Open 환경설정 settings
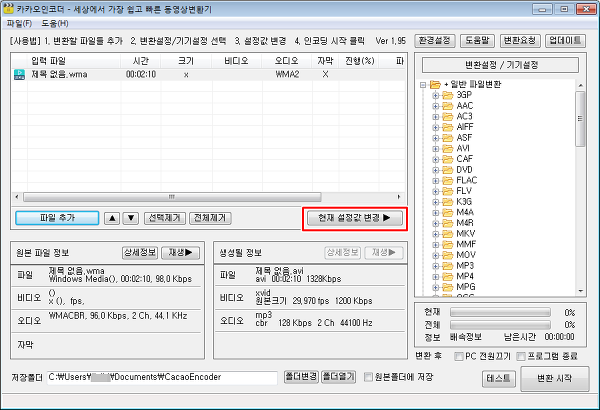This screenshot has height=410, width=600. (x=435, y=41)
